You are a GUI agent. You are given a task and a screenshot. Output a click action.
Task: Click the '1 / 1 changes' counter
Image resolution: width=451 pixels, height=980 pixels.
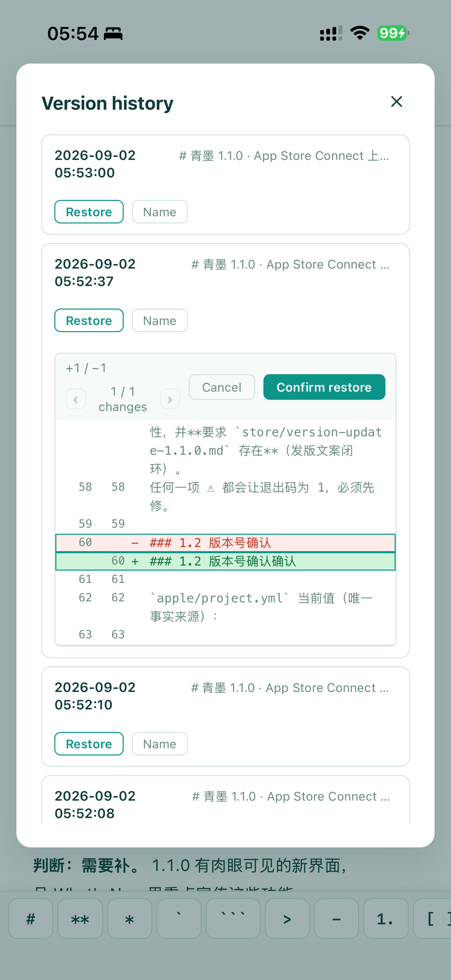122,399
